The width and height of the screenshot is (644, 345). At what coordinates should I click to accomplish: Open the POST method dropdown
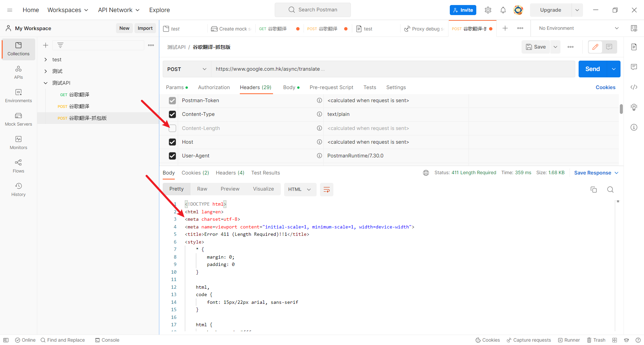pyautogui.click(x=186, y=69)
